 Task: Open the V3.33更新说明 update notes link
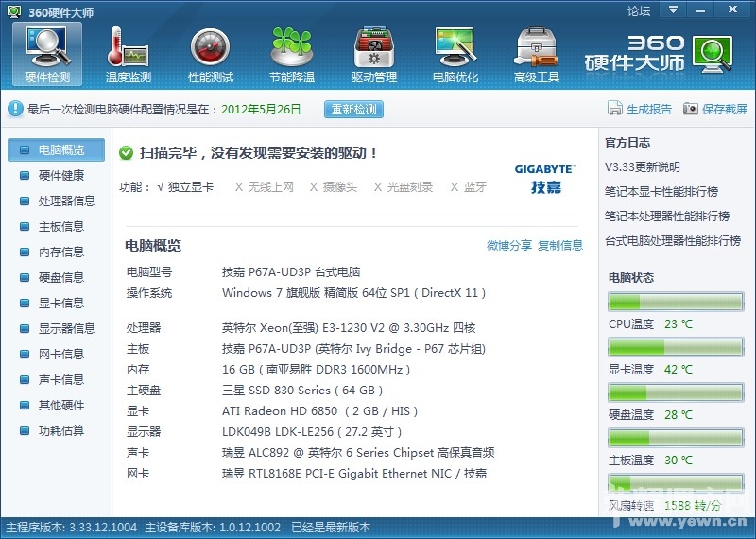coord(643,167)
